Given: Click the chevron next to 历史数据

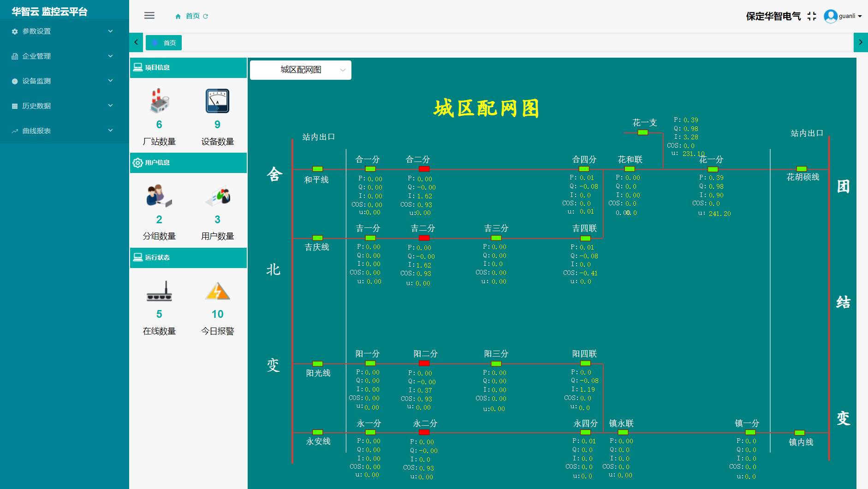Looking at the screenshot, I should (110, 106).
